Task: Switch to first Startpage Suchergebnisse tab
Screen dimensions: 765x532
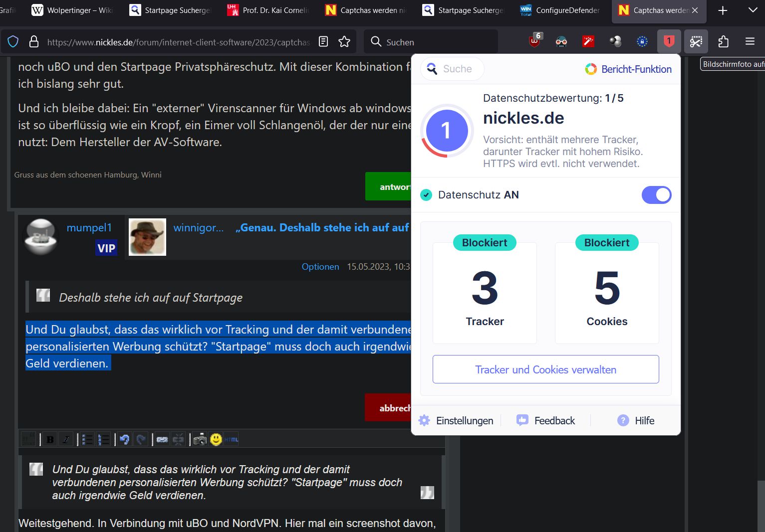Action: (x=170, y=10)
